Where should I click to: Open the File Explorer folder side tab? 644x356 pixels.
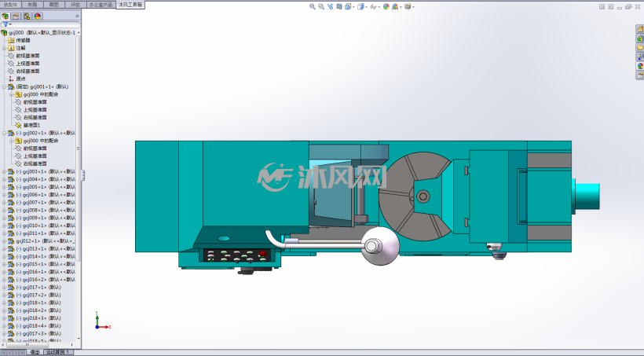click(x=640, y=47)
